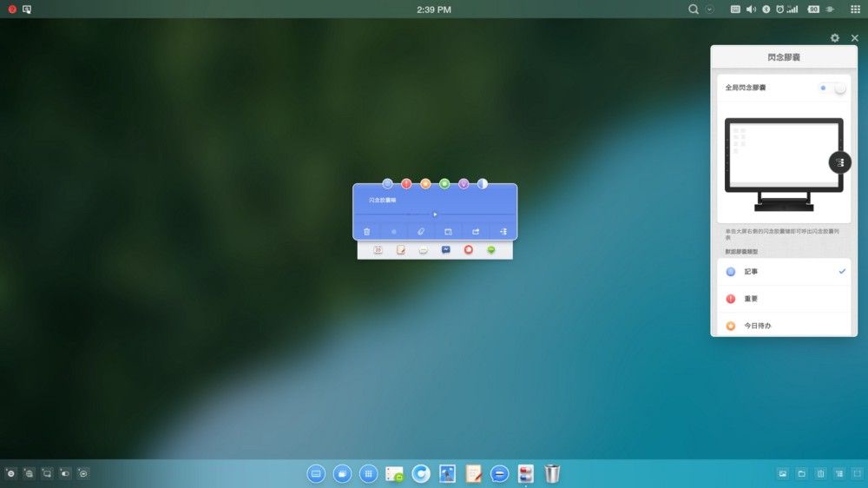Click the share icon in the capsule toolbar

click(476, 232)
